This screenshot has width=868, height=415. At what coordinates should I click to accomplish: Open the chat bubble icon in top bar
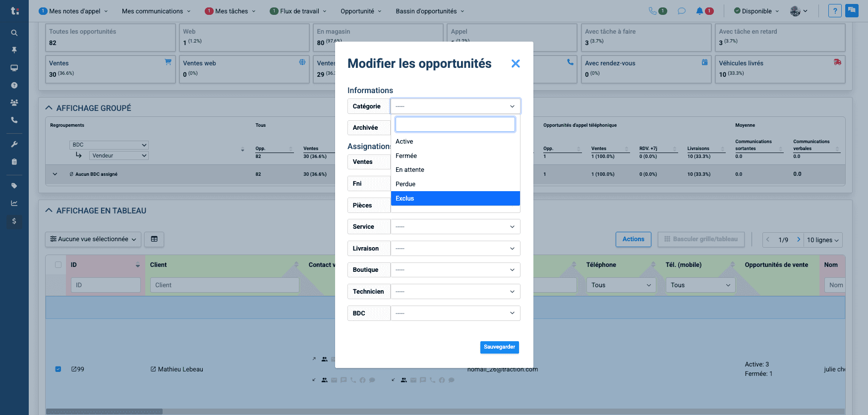point(682,11)
